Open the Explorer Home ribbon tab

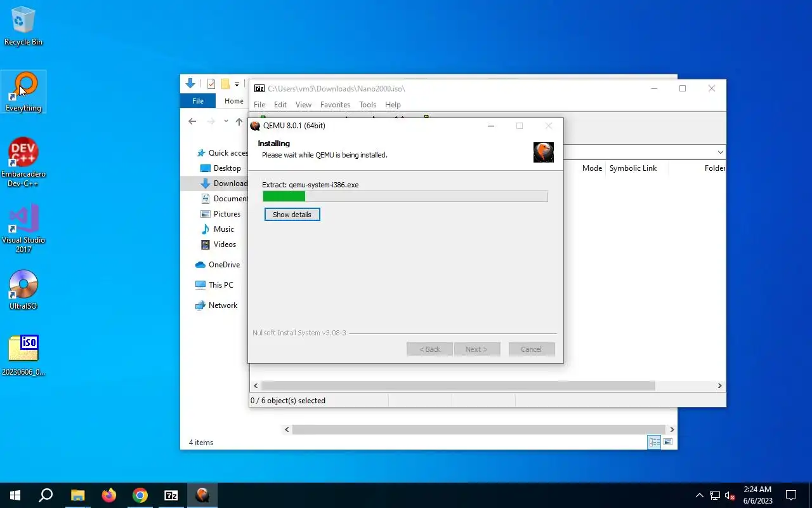[x=233, y=101]
